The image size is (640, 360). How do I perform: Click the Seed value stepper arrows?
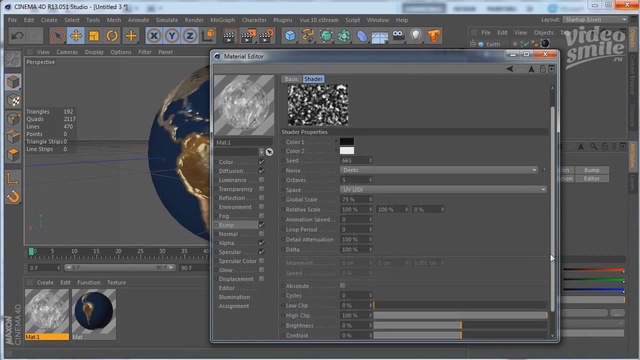[370, 160]
